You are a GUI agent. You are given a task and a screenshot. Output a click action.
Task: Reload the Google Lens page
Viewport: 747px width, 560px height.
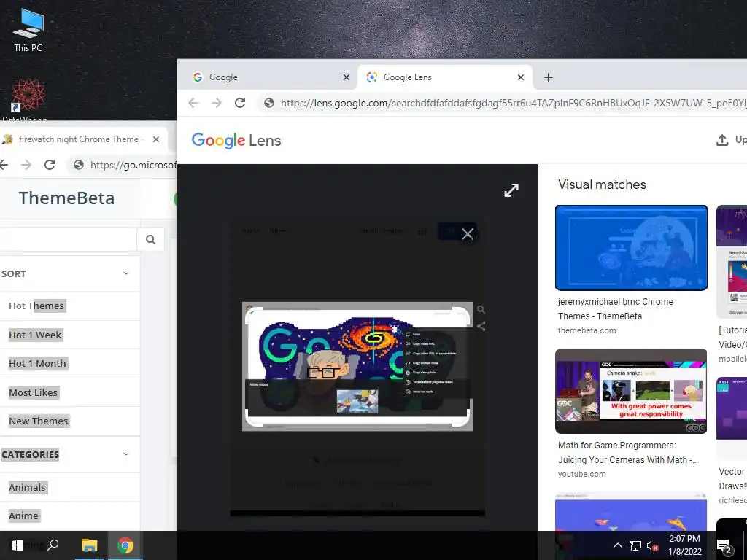[239, 103]
